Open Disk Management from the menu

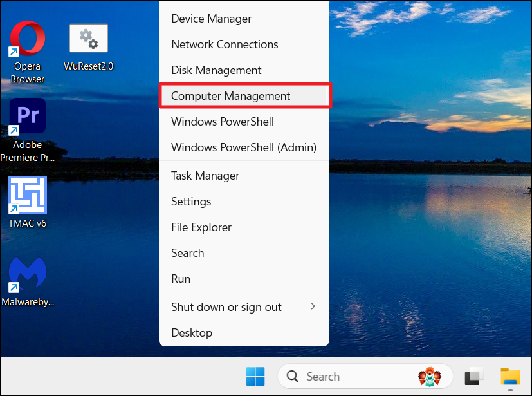pos(216,70)
